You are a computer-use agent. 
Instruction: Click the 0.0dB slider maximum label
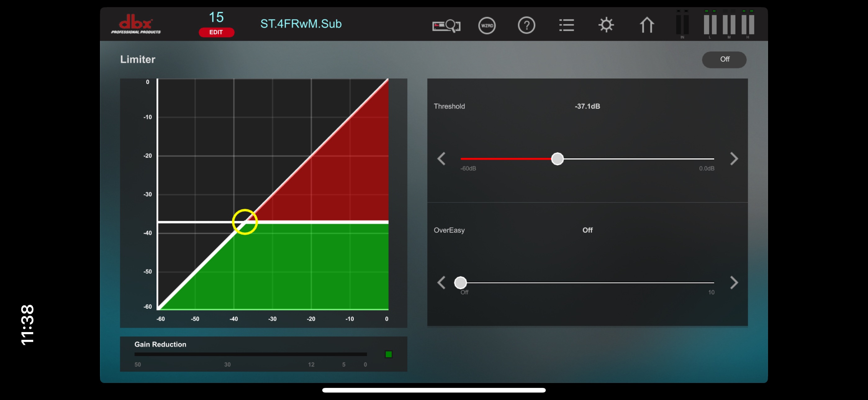[x=707, y=168]
